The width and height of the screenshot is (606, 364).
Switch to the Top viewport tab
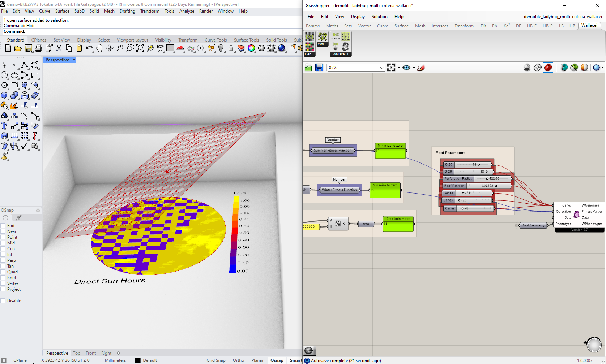click(x=77, y=353)
